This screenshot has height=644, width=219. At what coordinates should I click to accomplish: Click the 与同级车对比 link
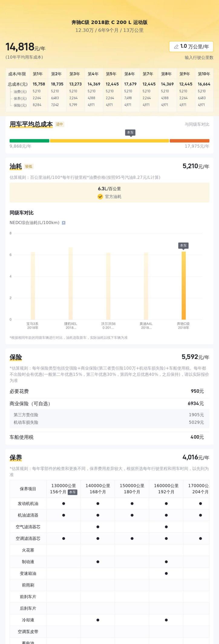(x=197, y=124)
